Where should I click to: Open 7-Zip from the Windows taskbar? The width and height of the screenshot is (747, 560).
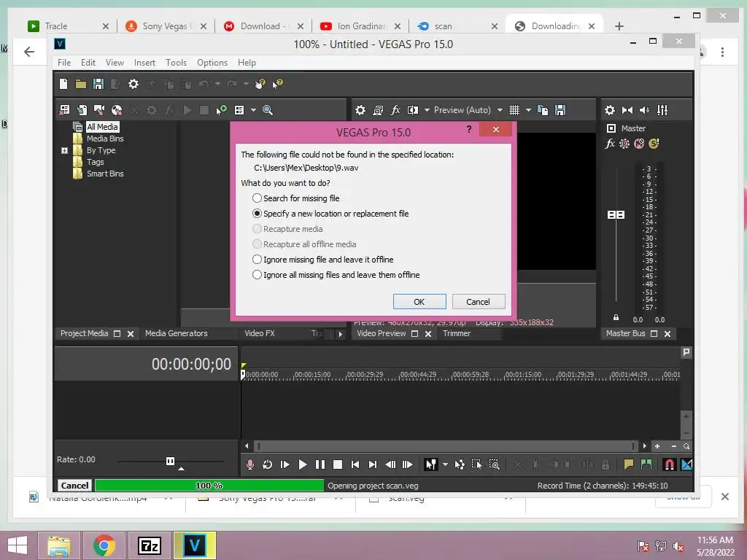pos(149,545)
